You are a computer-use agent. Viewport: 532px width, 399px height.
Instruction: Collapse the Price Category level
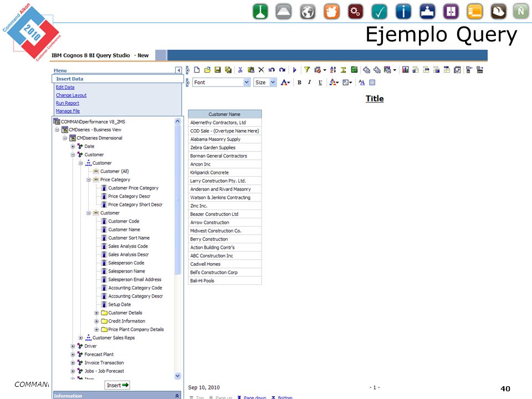point(89,180)
